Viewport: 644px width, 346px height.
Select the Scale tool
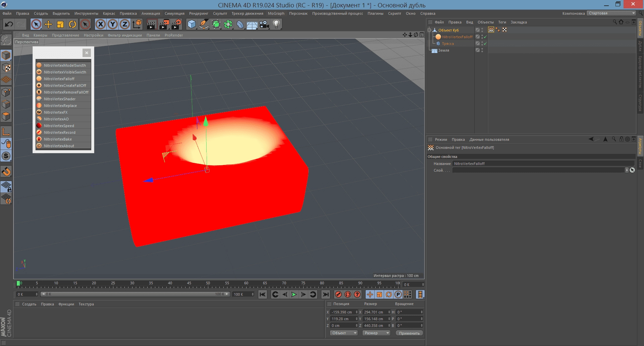pos(60,24)
